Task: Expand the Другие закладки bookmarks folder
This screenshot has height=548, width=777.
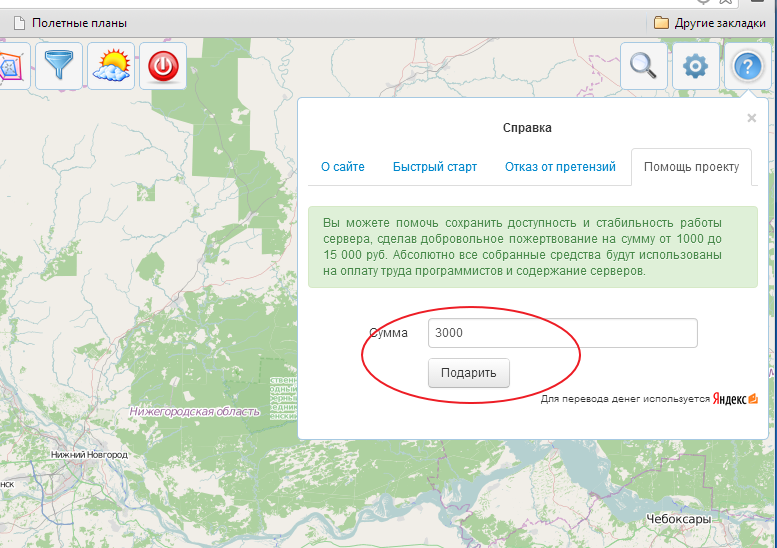Action: click(710, 22)
